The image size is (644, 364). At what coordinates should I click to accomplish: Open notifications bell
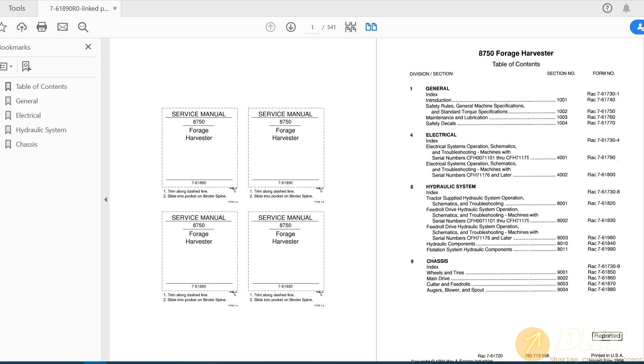(626, 8)
